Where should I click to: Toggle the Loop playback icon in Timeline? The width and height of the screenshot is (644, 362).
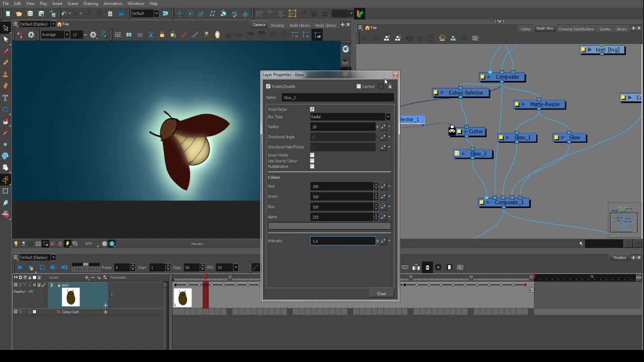point(42,267)
